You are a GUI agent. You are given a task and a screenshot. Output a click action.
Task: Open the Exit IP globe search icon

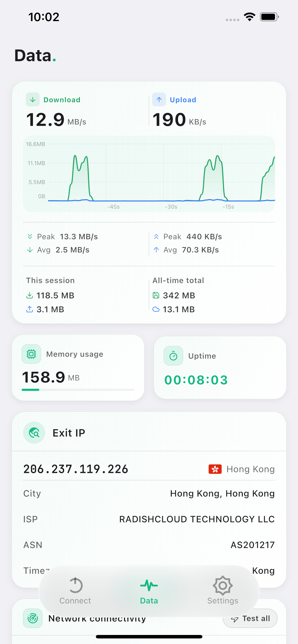(x=34, y=433)
